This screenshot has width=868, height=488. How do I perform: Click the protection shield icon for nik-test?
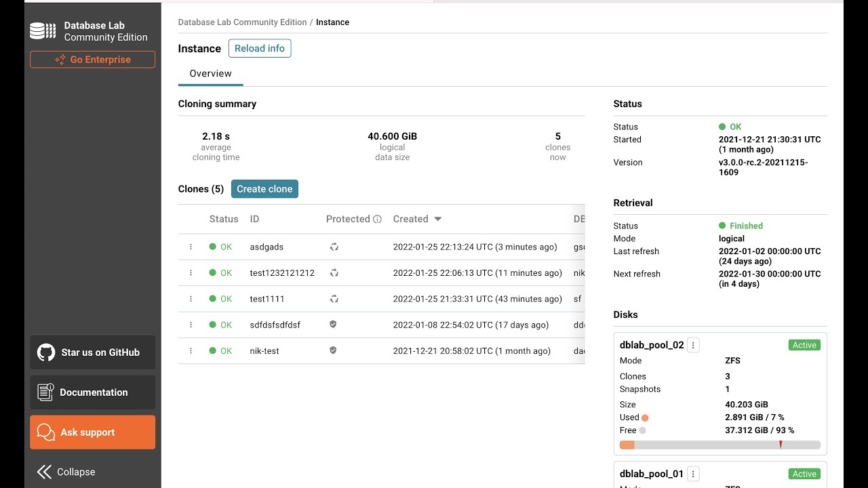[333, 350]
